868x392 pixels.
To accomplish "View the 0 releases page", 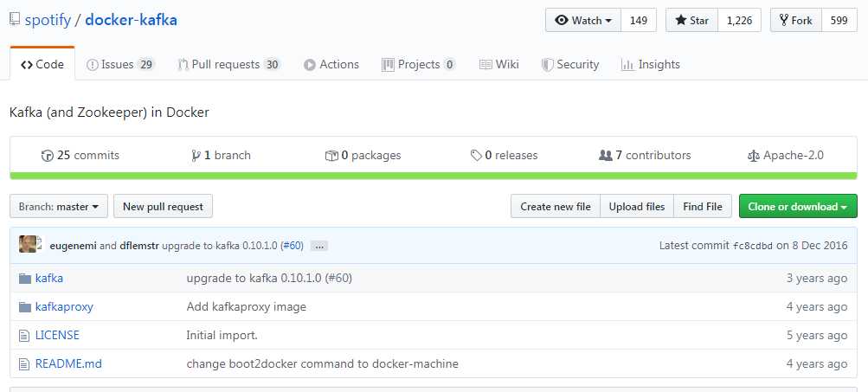I will tap(504, 156).
